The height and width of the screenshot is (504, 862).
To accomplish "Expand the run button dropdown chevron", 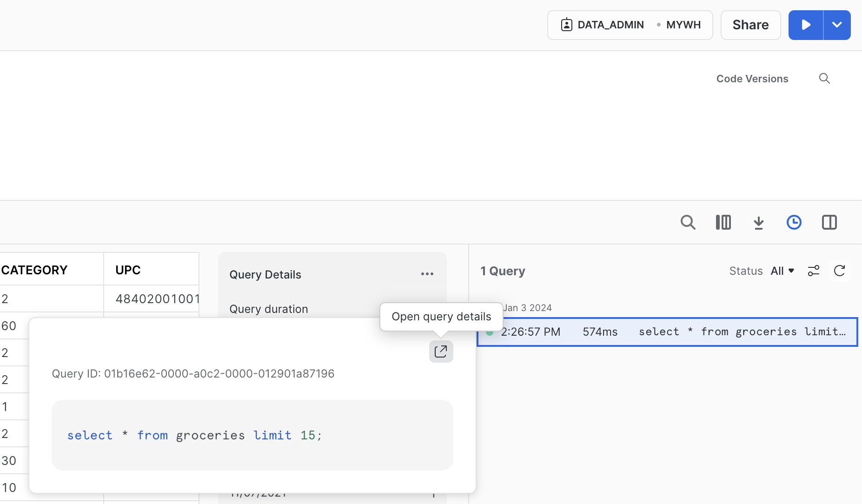I will coord(837,25).
